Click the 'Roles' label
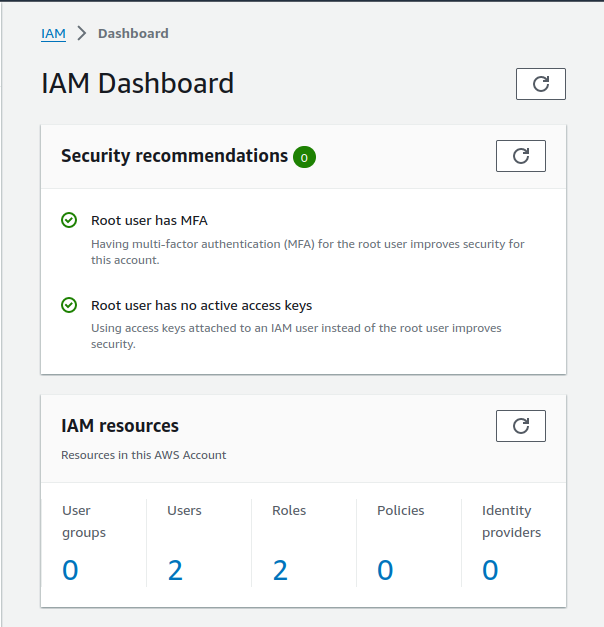Image resolution: width=604 pixels, height=627 pixels. coord(289,511)
